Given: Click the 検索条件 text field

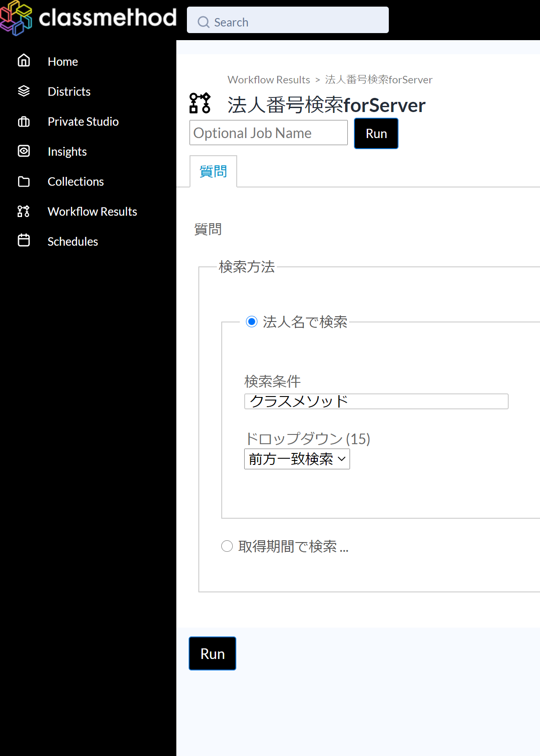Looking at the screenshot, I should click(x=376, y=401).
